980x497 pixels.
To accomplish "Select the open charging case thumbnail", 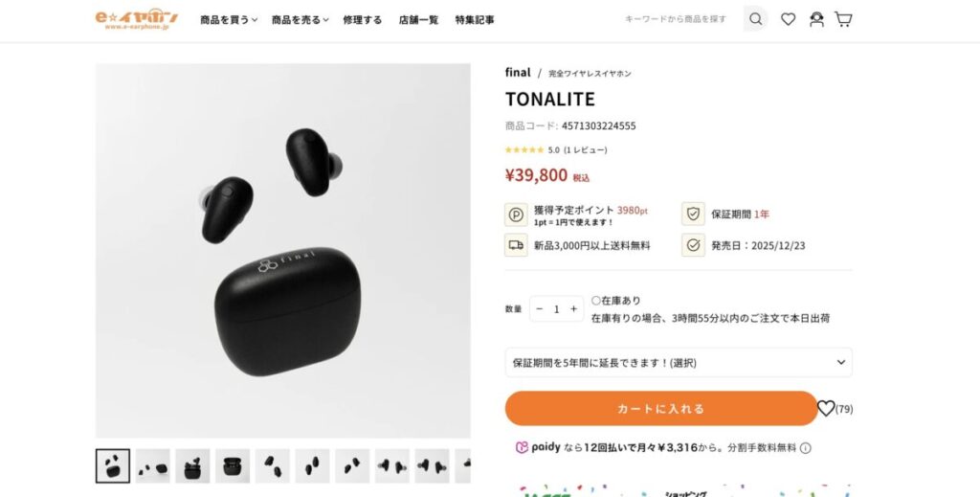I will tap(233, 465).
